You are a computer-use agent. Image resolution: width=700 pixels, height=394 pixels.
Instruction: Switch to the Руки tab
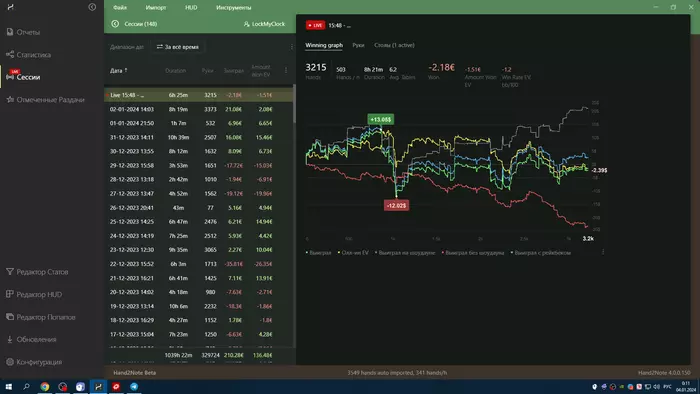coord(358,45)
